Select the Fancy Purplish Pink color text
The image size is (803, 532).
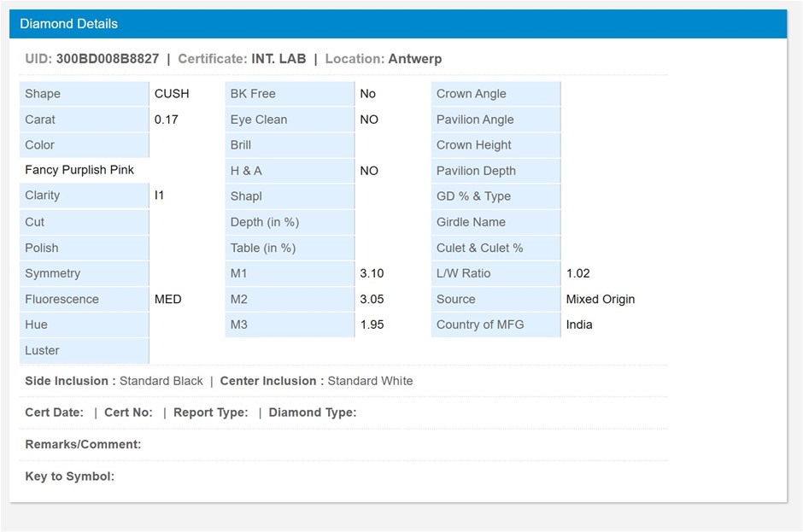(79, 170)
